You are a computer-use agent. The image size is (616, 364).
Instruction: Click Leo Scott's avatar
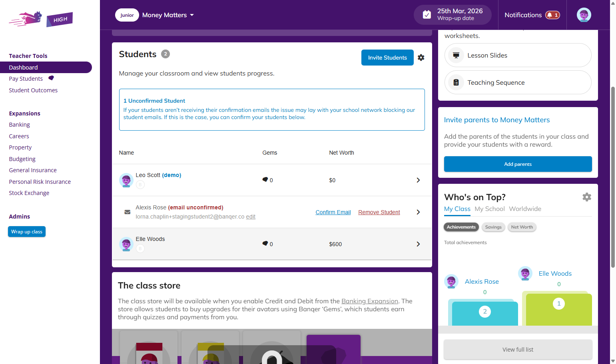(126, 180)
